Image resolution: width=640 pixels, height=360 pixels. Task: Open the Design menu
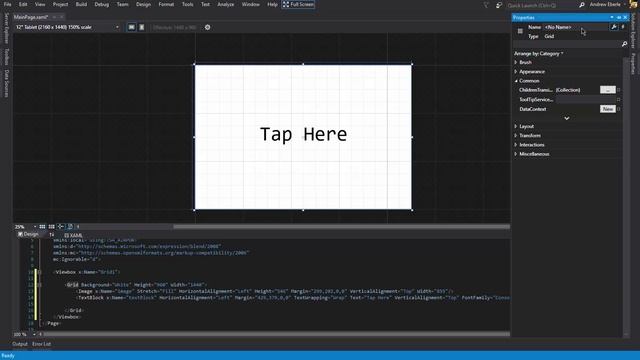(143, 4)
